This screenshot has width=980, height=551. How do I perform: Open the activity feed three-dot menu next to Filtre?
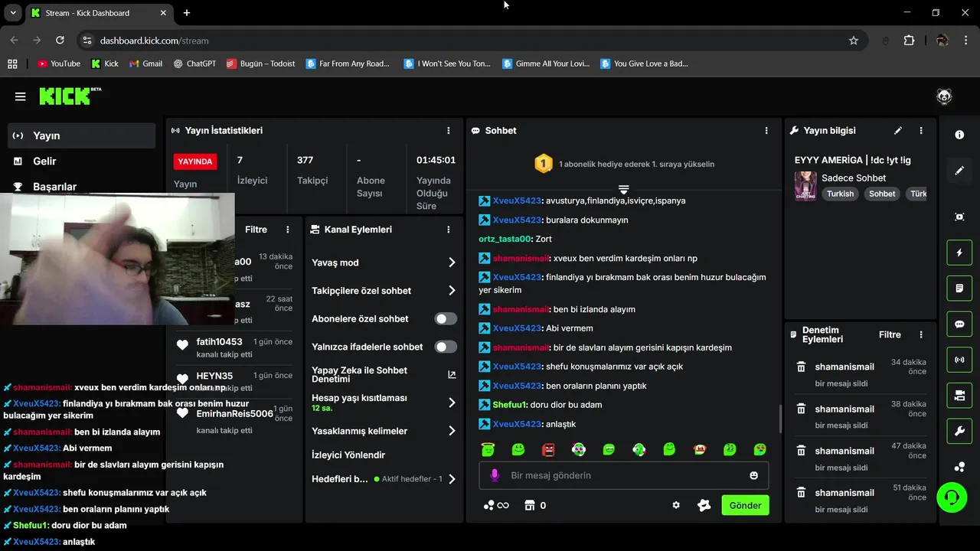point(288,230)
